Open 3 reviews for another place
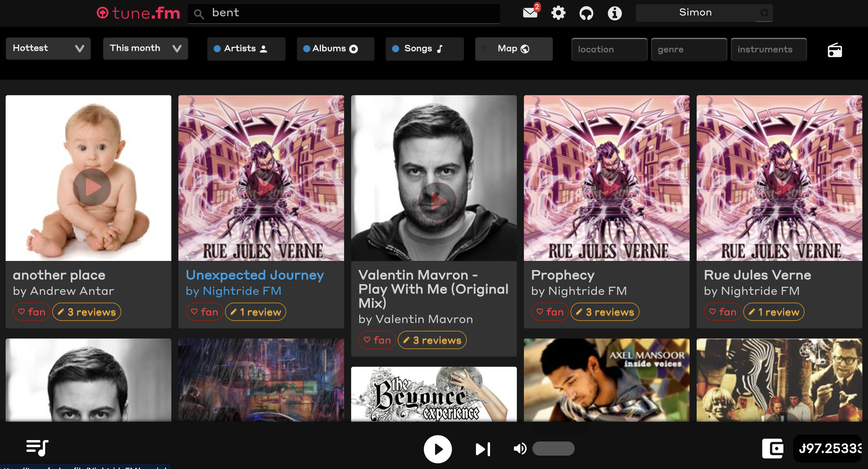The height and width of the screenshot is (469, 868). 87,312
